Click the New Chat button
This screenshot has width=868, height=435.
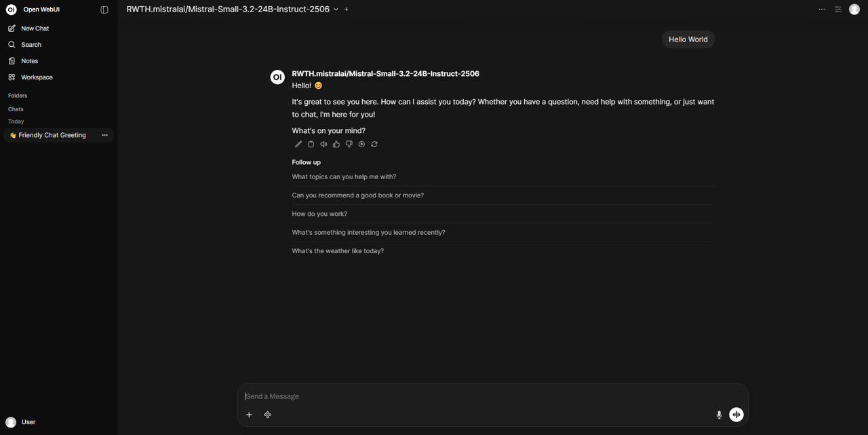pyautogui.click(x=35, y=29)
